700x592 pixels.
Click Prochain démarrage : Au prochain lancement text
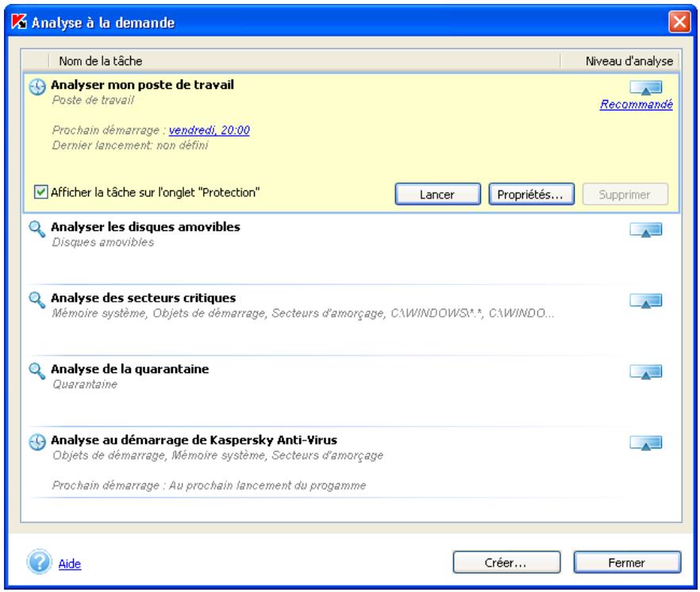[209, 486]
